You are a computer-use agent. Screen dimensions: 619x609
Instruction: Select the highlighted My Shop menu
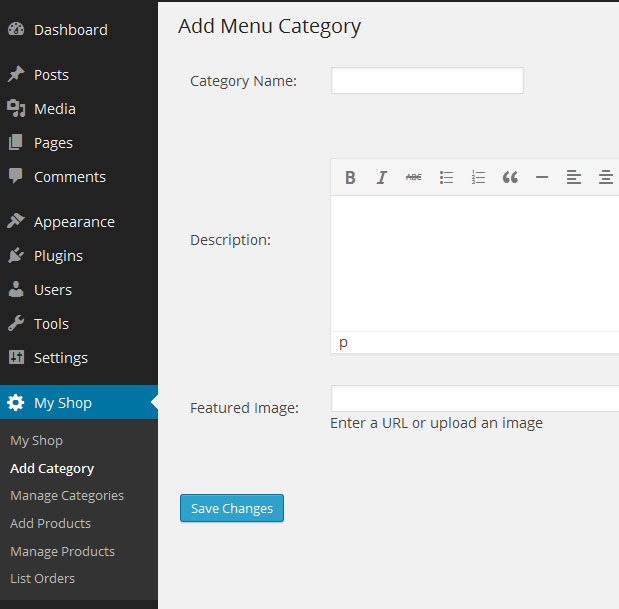click(x=79, y=402)
